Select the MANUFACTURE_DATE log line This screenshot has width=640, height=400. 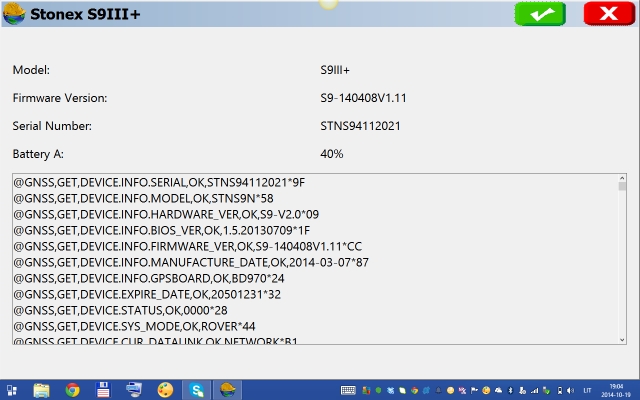pos(191,262)
